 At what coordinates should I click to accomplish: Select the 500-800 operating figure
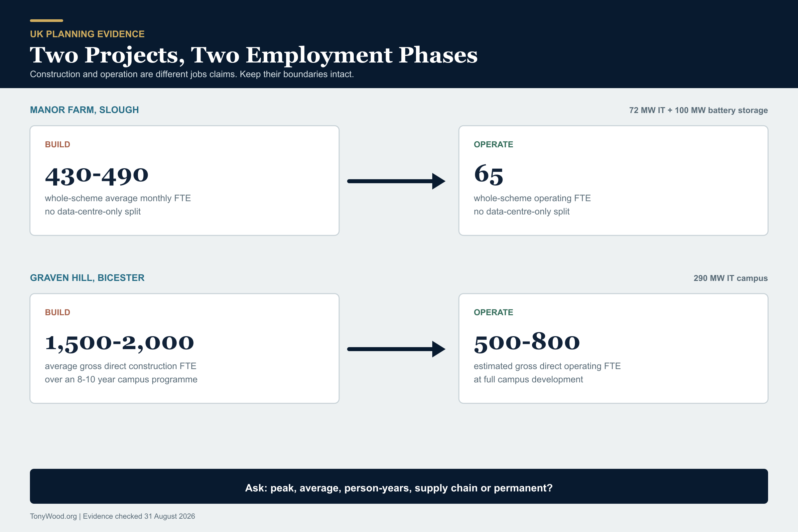[527, 343]
